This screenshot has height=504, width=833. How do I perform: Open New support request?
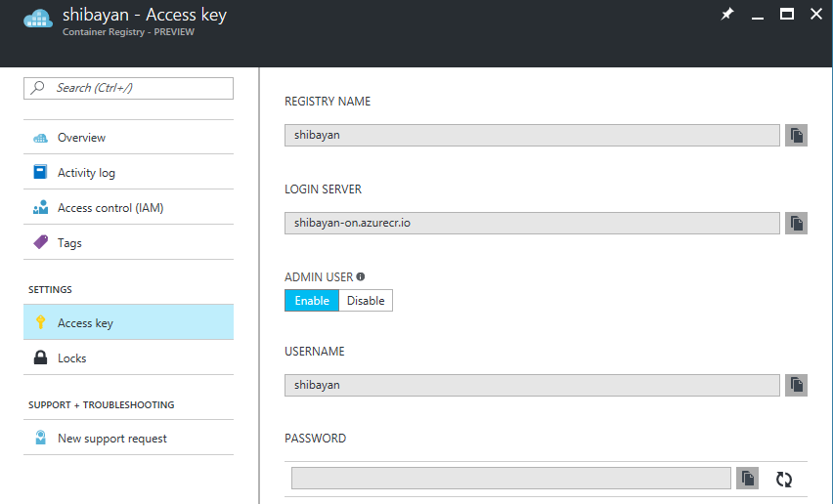point(128,438)
